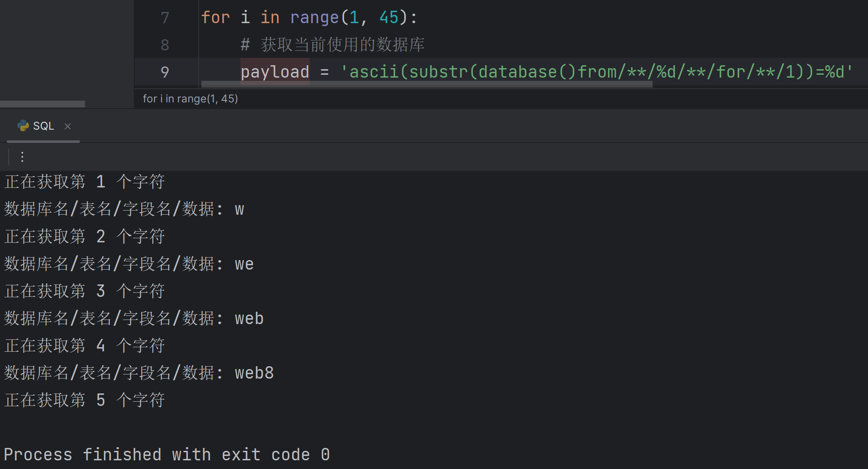Open the three-dot run toolbar menu
The image size is (868, 469).
(x=22, y=157)
